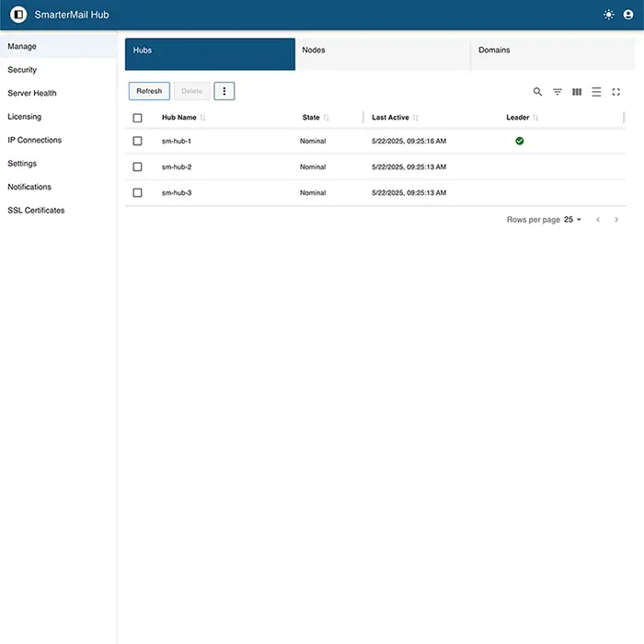This screenshot has width=644, height=644.
Task: Go to next page arrow
Action: (616, 220)
